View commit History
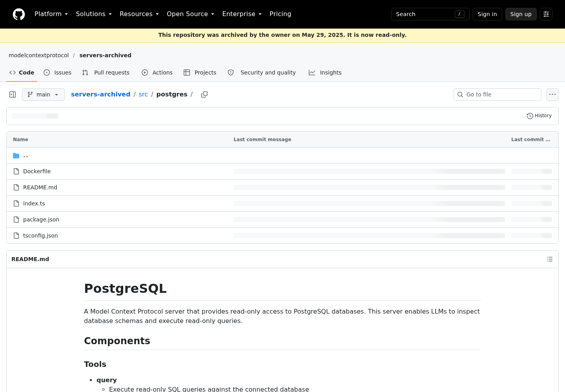This screenshot has height=392, width=565. (539, 116)
